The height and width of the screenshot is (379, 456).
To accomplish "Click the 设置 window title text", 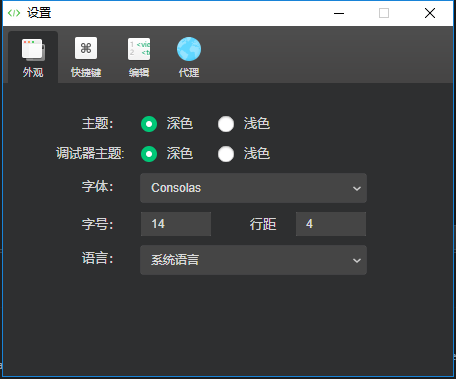I will tap(39, 13).
